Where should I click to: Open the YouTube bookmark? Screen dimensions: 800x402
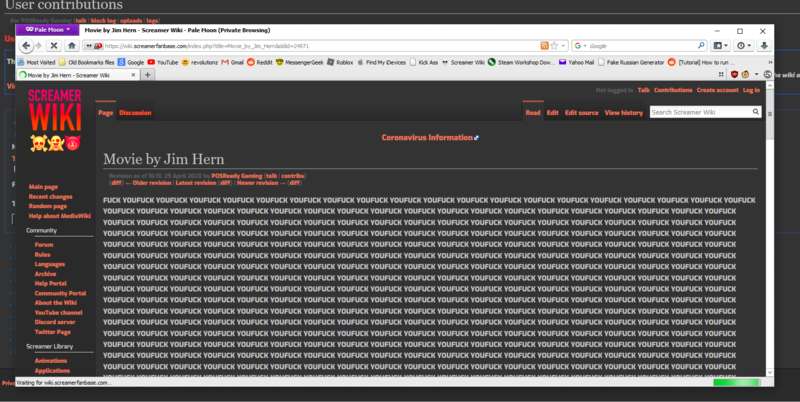point(163,62)
